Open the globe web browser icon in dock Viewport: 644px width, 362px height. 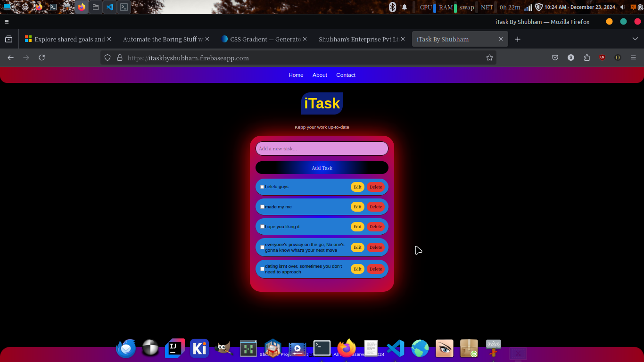420,349
